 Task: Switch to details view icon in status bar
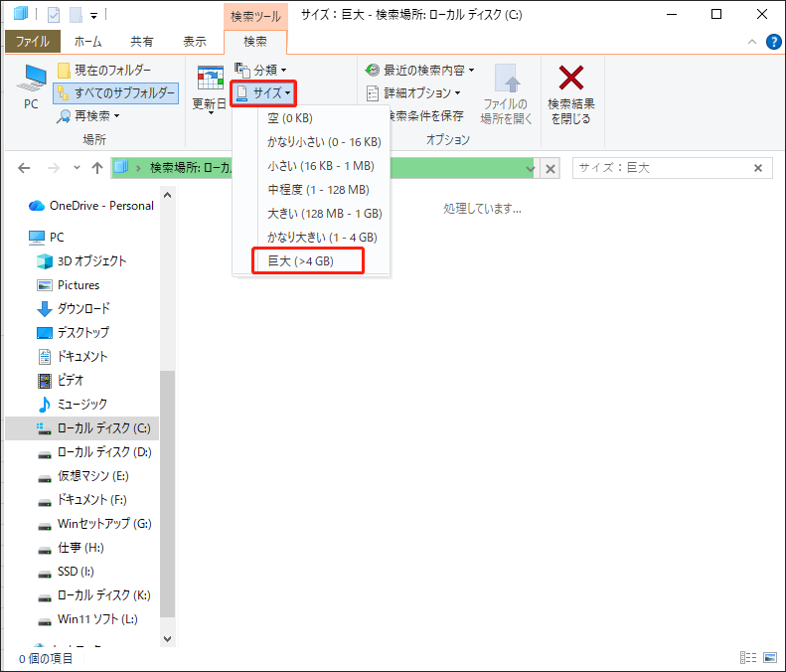(748, 657)
